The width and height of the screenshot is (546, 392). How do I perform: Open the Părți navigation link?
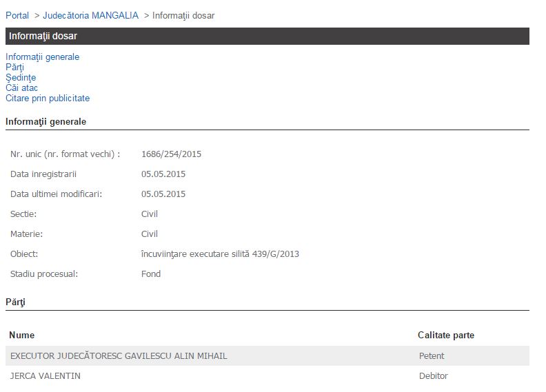point(14,67)
